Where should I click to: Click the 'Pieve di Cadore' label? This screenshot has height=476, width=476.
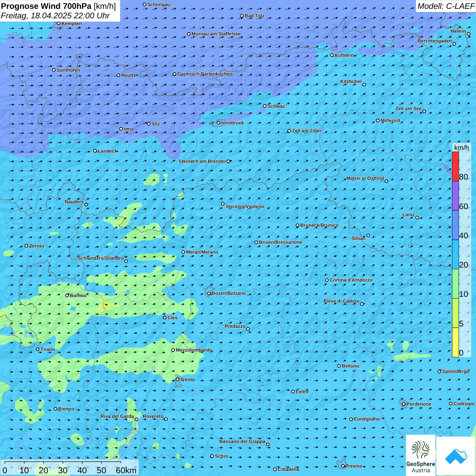[x=341, y=301]
